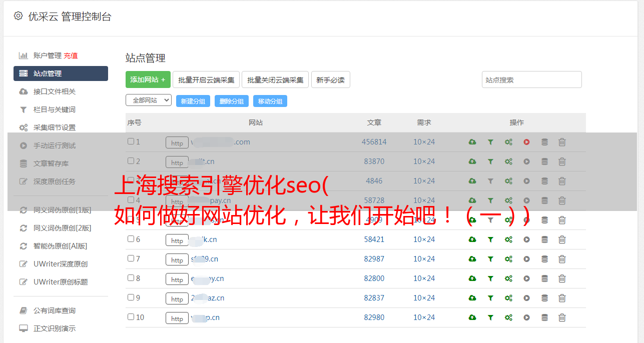This screenshot has width=644, height=343.
Task: Click the play icon in row 9
Action: click(x=526, y=298)
